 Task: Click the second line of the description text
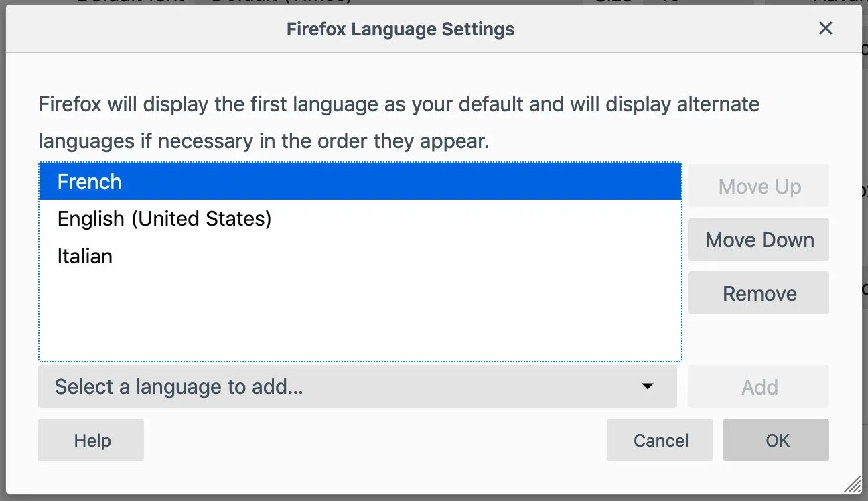point(263,141)
